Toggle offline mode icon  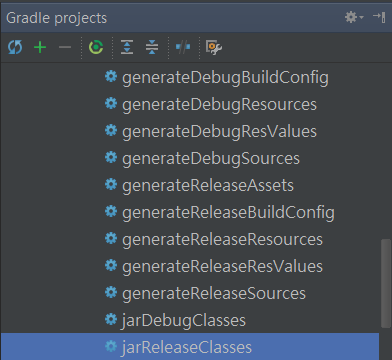click(183, 47)
